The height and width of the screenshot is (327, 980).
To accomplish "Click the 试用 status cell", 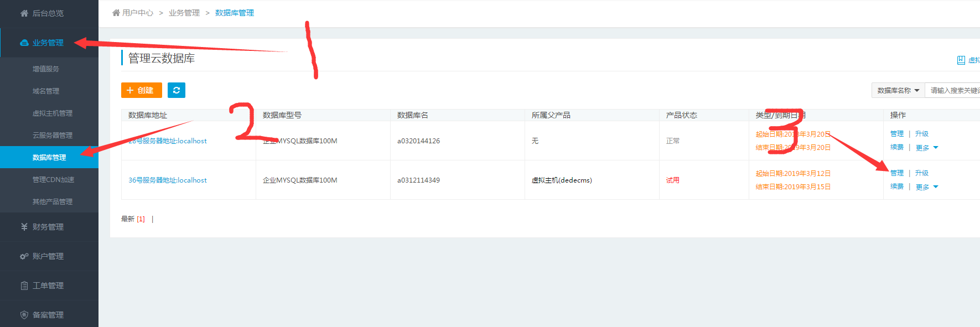I will tap(673, 180).
